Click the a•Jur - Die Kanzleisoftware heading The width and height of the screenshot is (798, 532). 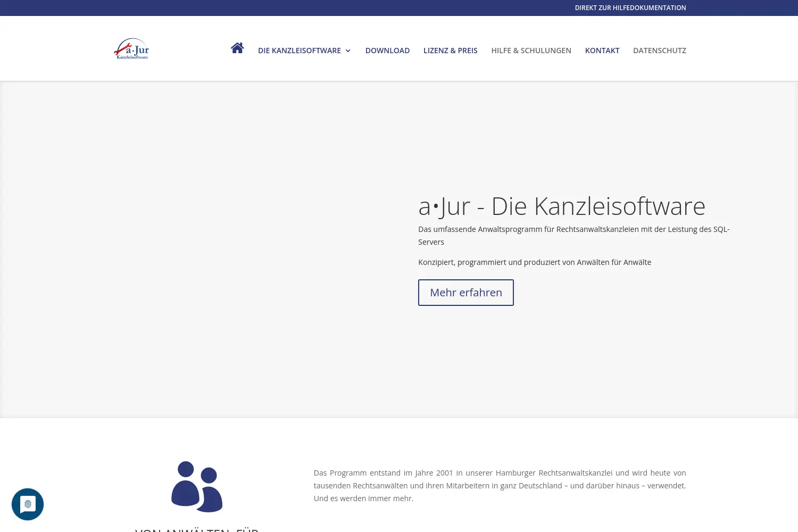coord(562,206)
